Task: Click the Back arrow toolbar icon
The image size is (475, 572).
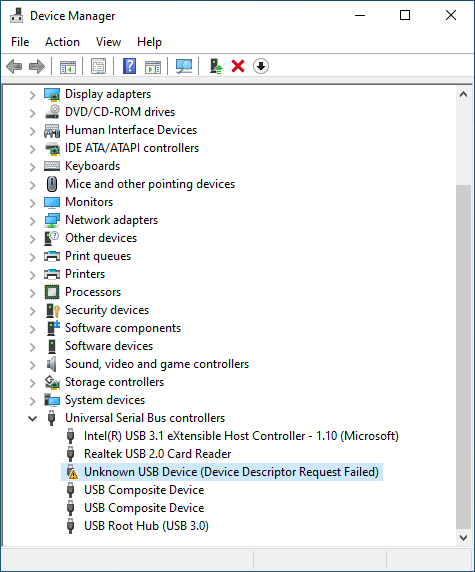Action: pyautogui.click(x=14, y=66)
